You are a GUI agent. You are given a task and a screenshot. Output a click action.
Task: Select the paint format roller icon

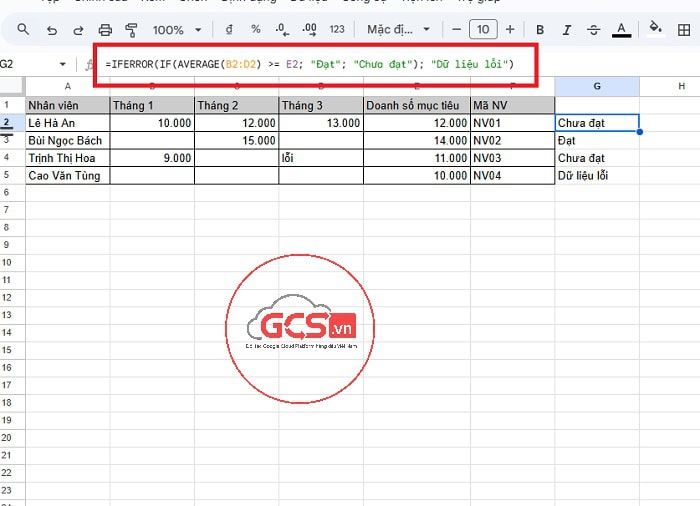(x=131, y=30)
